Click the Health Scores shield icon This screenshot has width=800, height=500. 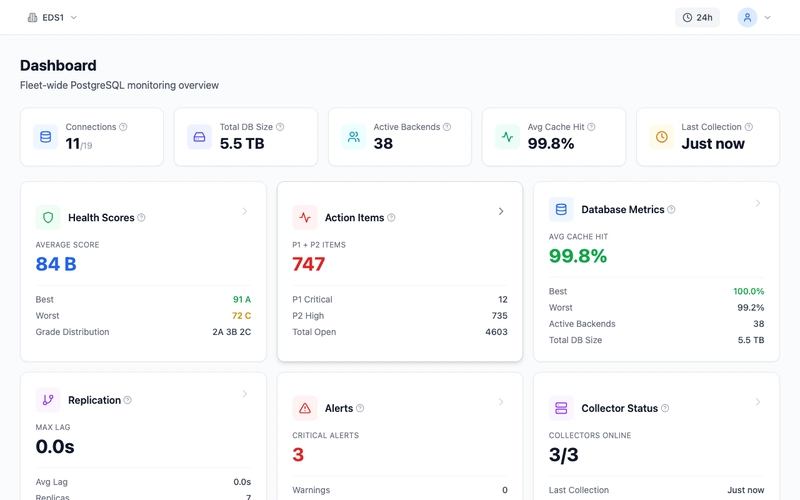click(48, 217)
